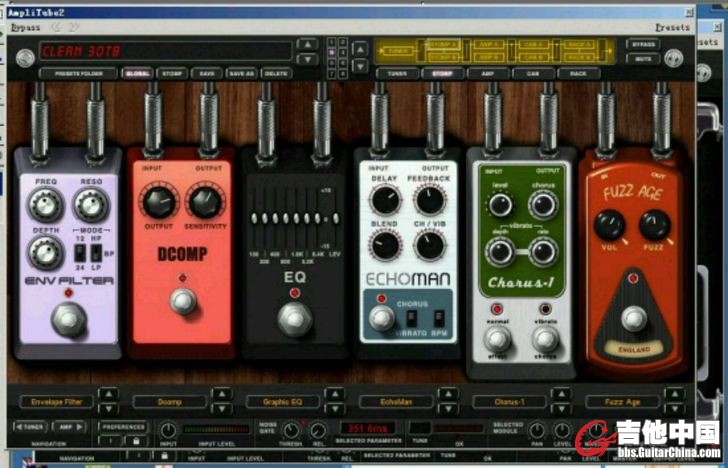The width and height of the screenshot is (728, 468).
Task: Click the Chorus-1 vibrato rate knob
Action: coord(543,252)
